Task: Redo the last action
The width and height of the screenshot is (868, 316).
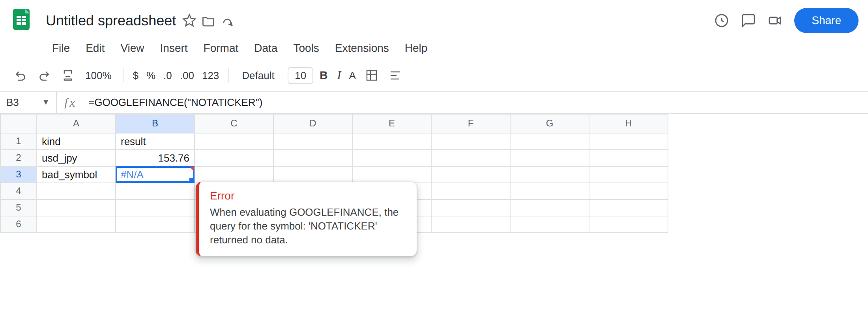Action: tap(44, 75)
